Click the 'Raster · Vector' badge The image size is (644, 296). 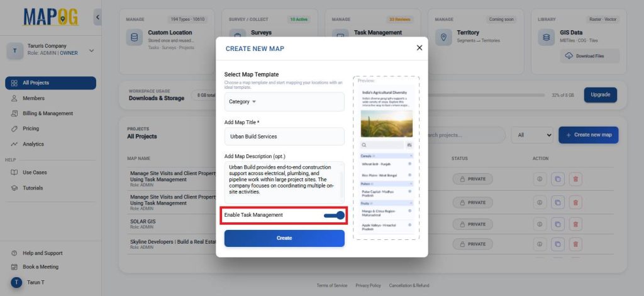(x=602, y=20)
